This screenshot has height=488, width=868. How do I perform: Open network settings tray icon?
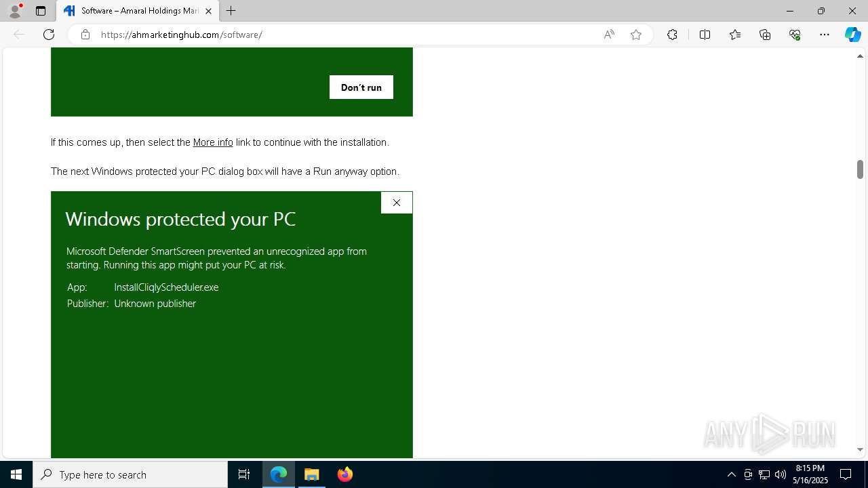(764, 474)
